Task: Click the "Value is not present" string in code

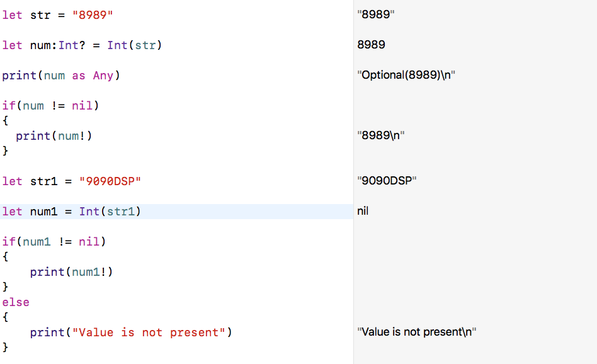Action: tap(149, 333)
